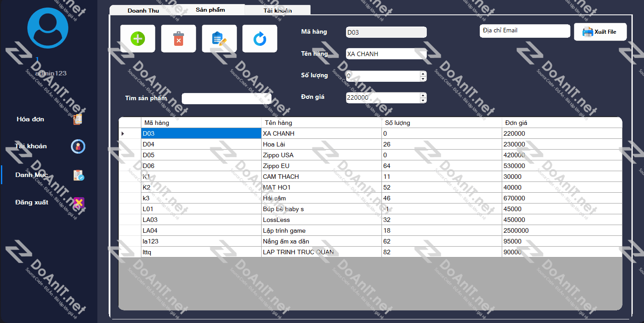The width and height of the screenshot is (644, 323).
Task: Click the printer icon on Xuất File
Action: point(587,32)
